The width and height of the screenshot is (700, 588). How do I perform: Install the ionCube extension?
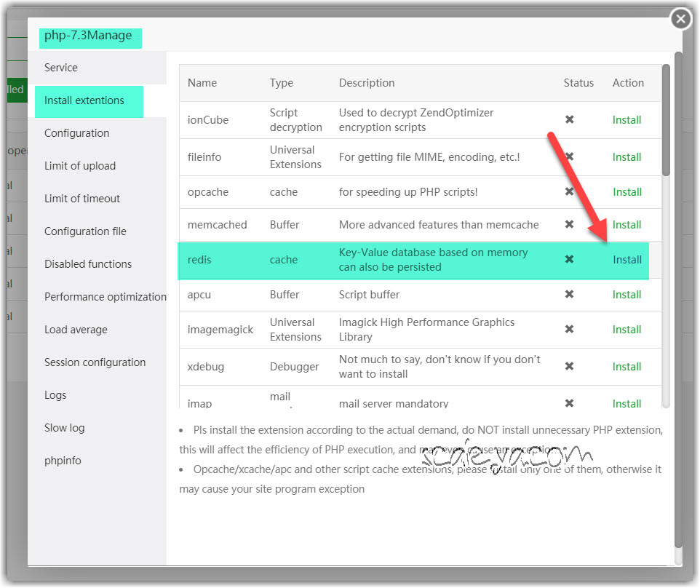coord(627,120)
